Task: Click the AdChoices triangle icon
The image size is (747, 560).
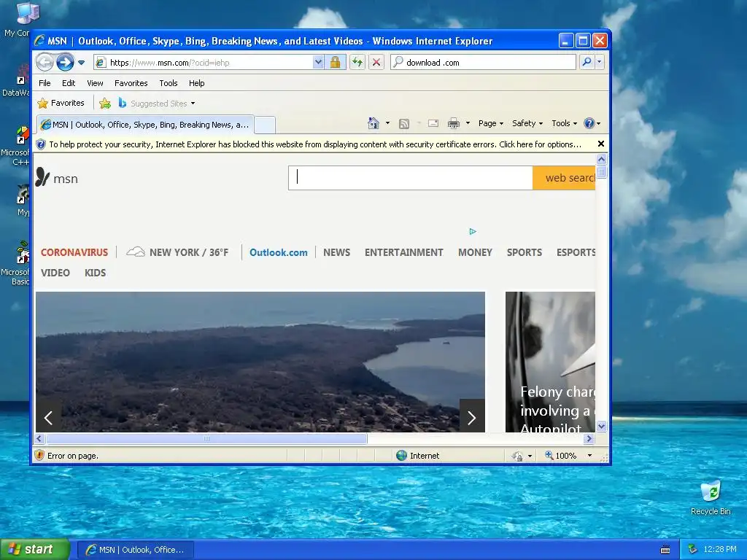Action: [473, 231]
